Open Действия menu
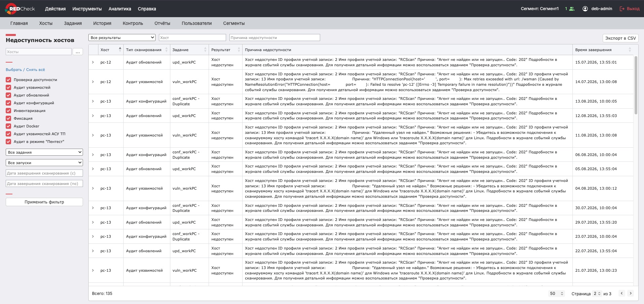This screenshot has width=644, height=304. (55, 9)
